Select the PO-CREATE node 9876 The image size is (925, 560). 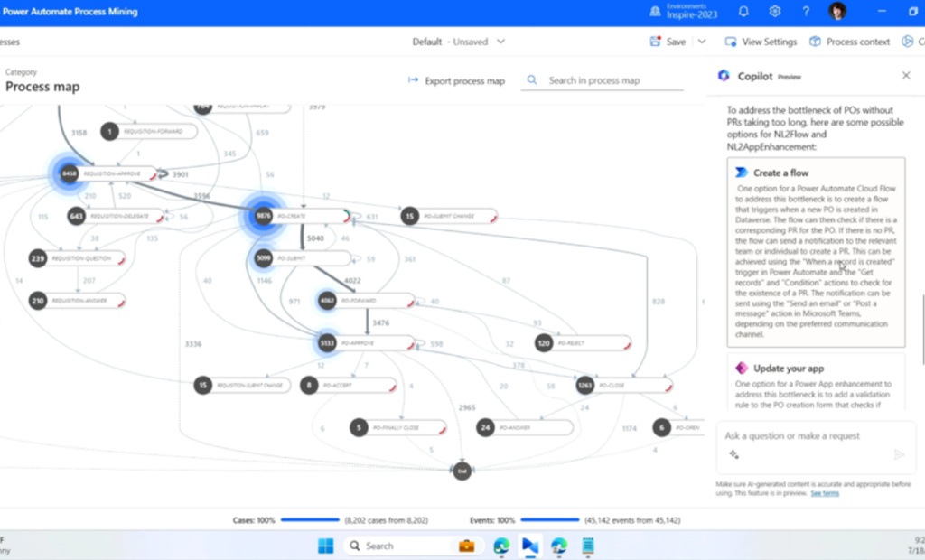[304, 216]
